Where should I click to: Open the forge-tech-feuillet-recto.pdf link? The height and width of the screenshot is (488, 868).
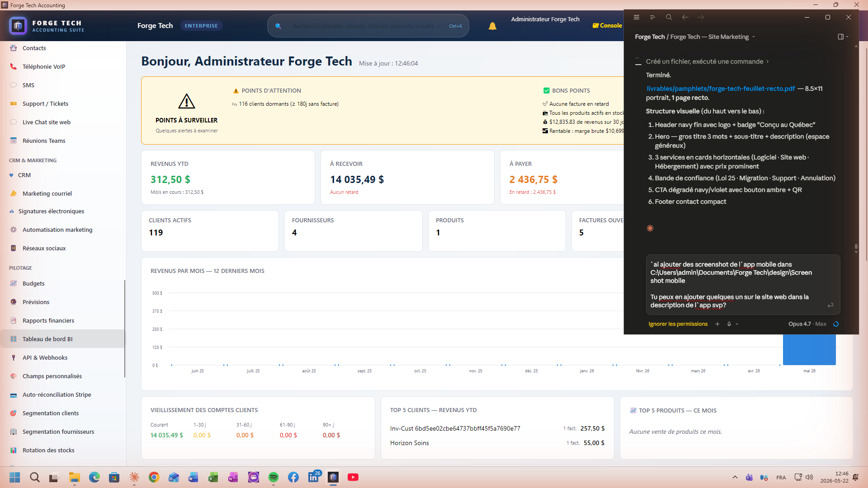point(721,89)
